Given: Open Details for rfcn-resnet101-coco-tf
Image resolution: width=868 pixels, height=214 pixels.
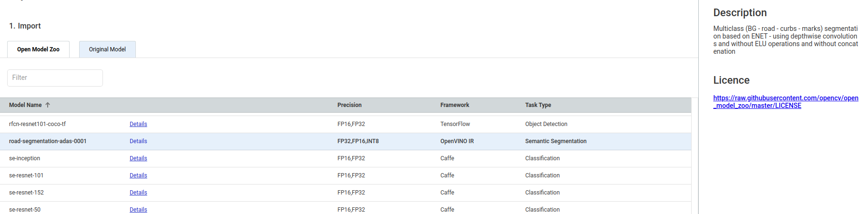Looking at the screenshot, I should (x=138, y=124).
